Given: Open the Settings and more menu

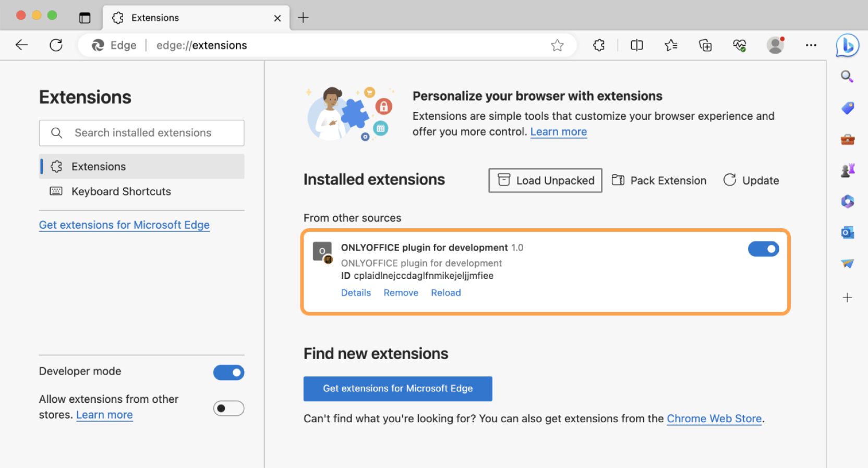Looking at the screenshot, I should click(811, 45).
